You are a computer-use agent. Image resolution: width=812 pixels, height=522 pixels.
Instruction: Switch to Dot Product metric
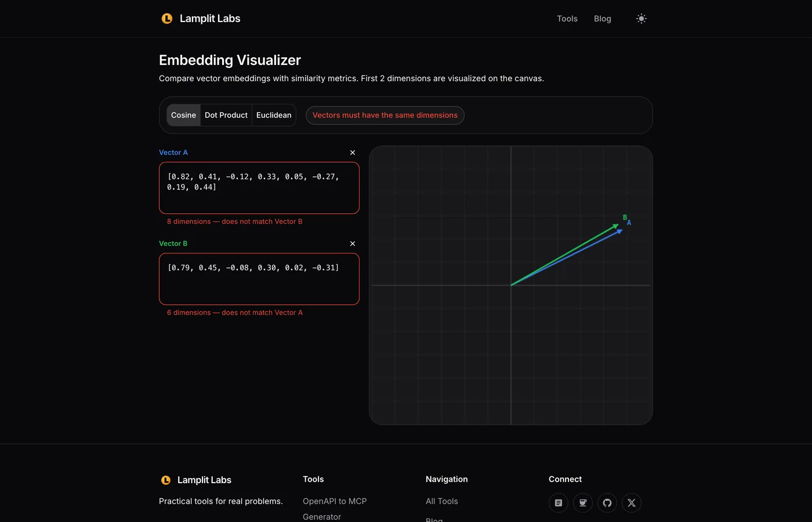pos(226,115)
